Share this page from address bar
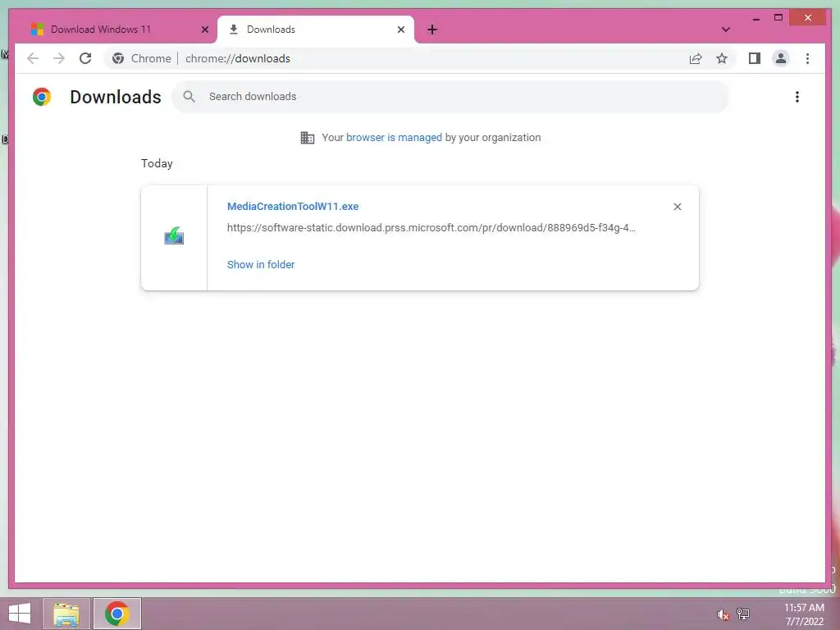This screenshot has height=630, width=840. click(x=696, y=58)
